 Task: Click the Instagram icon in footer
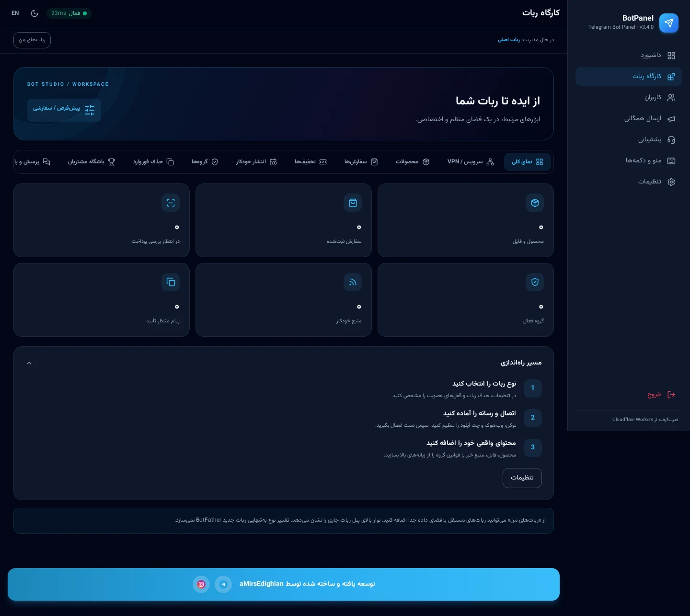tap(201, 584)
